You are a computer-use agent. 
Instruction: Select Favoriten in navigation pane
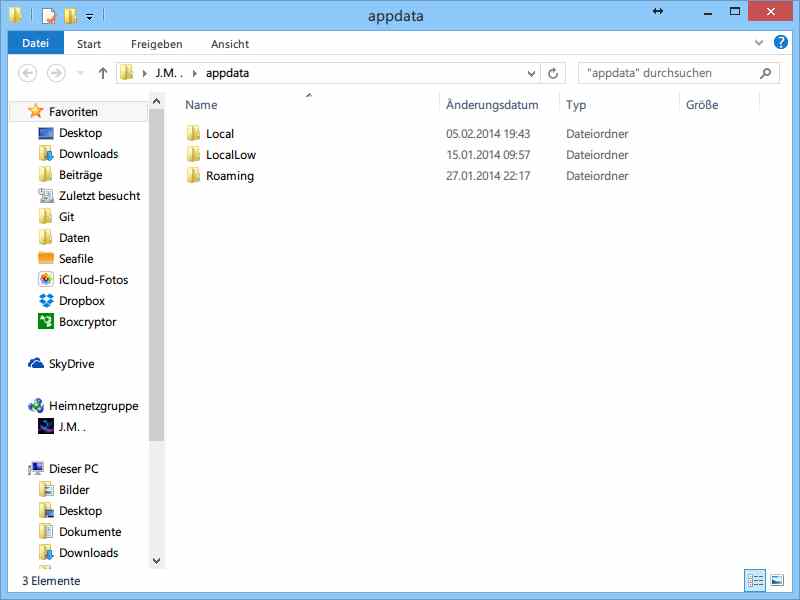73,111
